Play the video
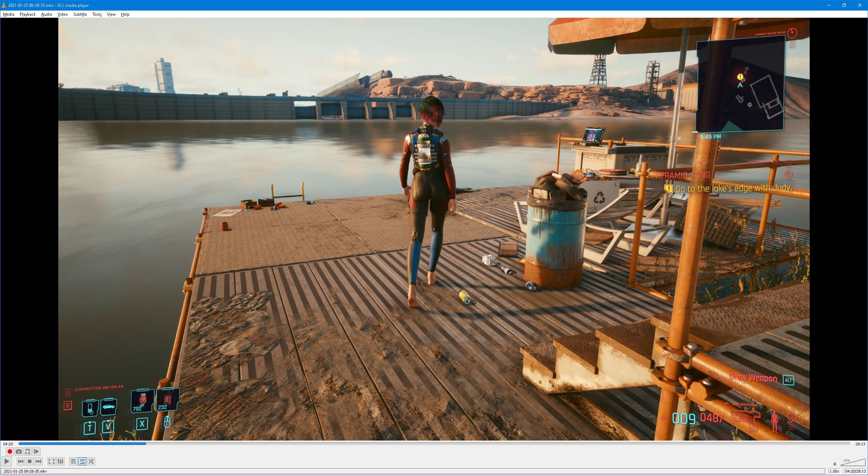Viewport: 868px width, 475px height. point(7,461)
